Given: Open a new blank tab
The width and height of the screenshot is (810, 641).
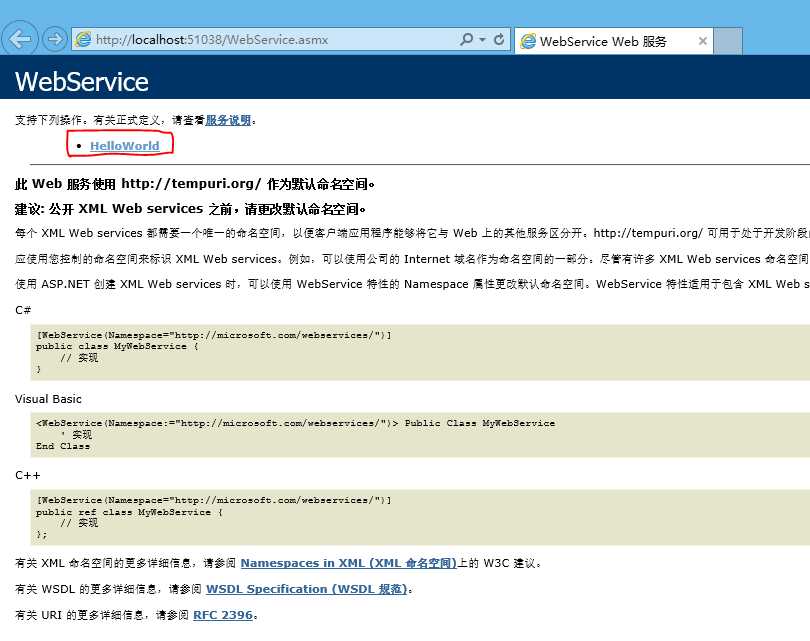Looking at the screenshot, I should click(728, 41).
